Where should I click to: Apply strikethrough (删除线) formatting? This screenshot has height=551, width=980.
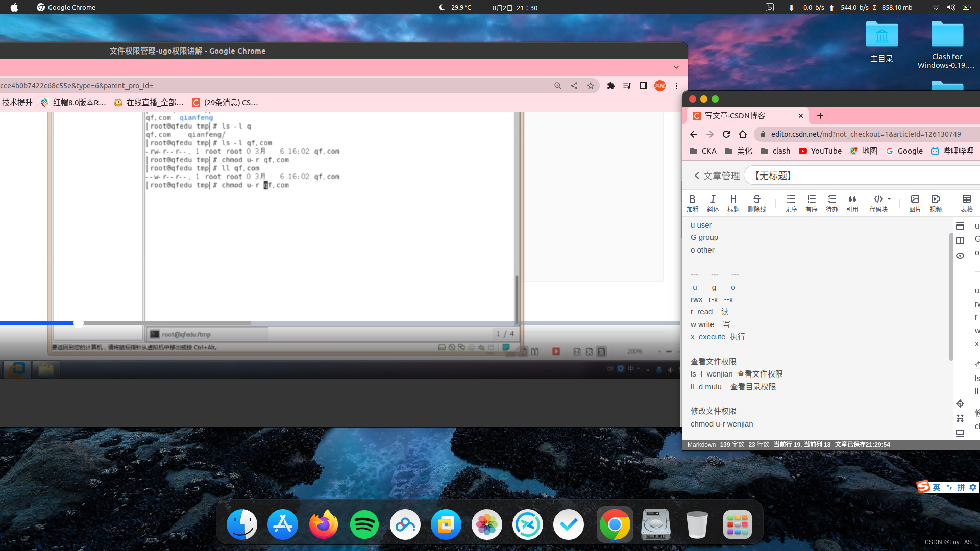tap(756, 203)
